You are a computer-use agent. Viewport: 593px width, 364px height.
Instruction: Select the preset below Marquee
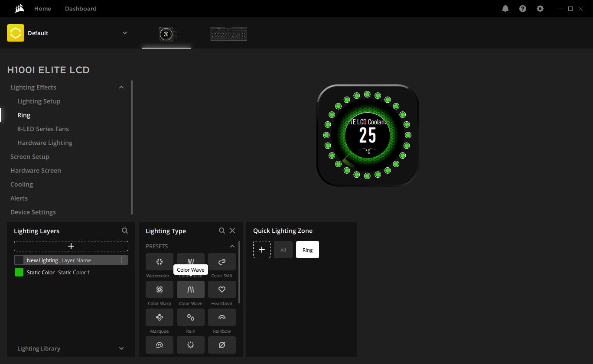click(x=160, y=345)
